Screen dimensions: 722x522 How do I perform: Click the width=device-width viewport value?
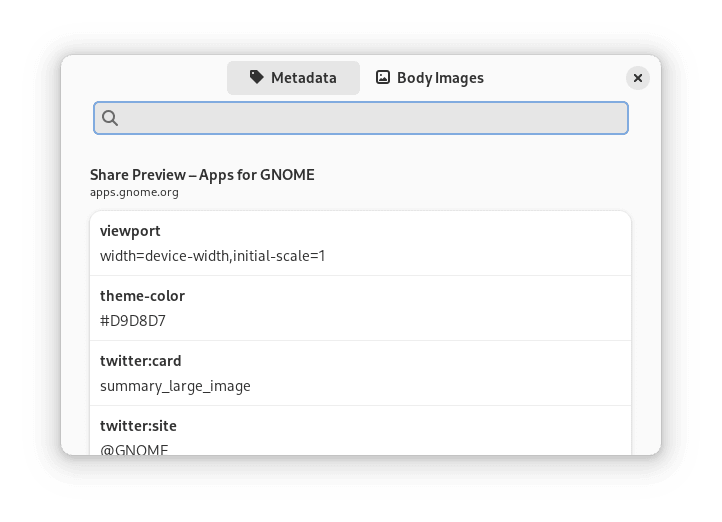(212, 256)
